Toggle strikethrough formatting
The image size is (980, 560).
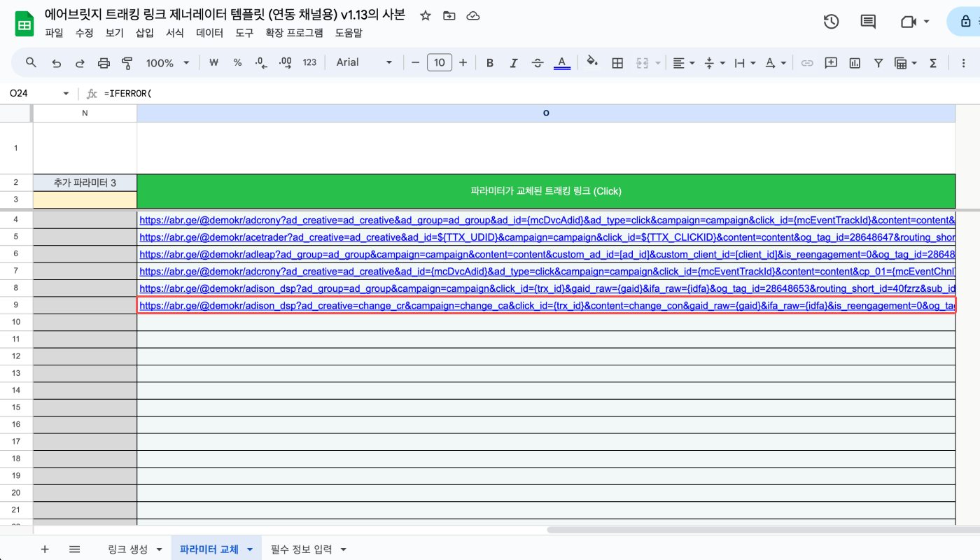click(x=538, y=63)
